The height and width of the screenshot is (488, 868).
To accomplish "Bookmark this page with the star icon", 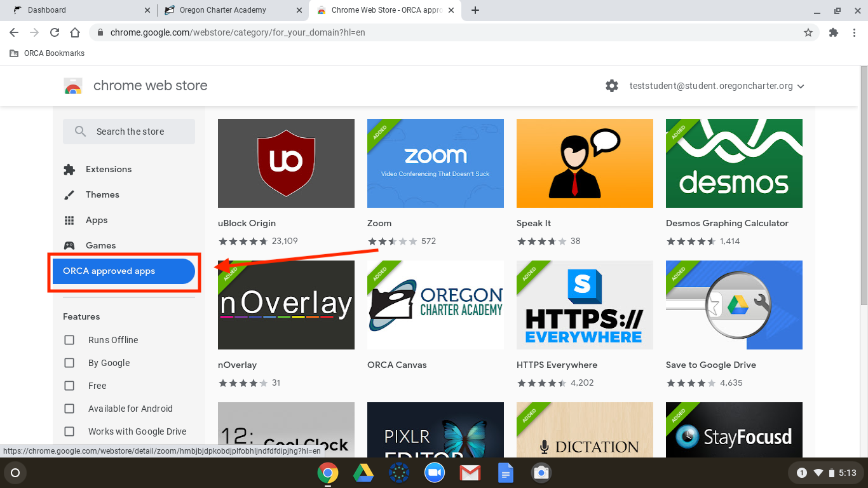I will point(808,32).
